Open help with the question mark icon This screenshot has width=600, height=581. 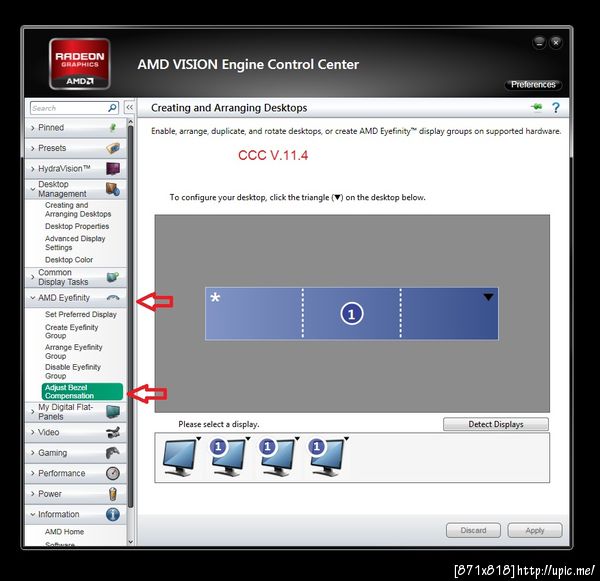[556, 108]
